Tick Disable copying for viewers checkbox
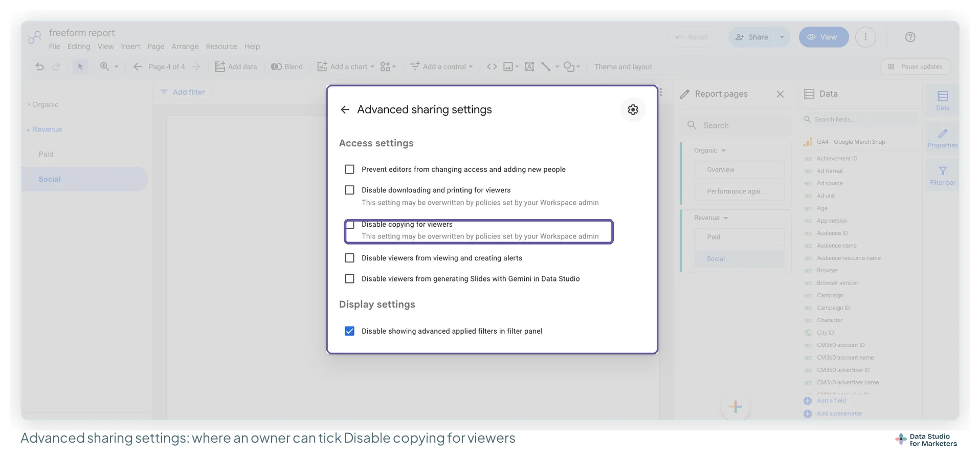Image resolution: width=980 pixels, height=458 pixels. click(x=350, y=225)
